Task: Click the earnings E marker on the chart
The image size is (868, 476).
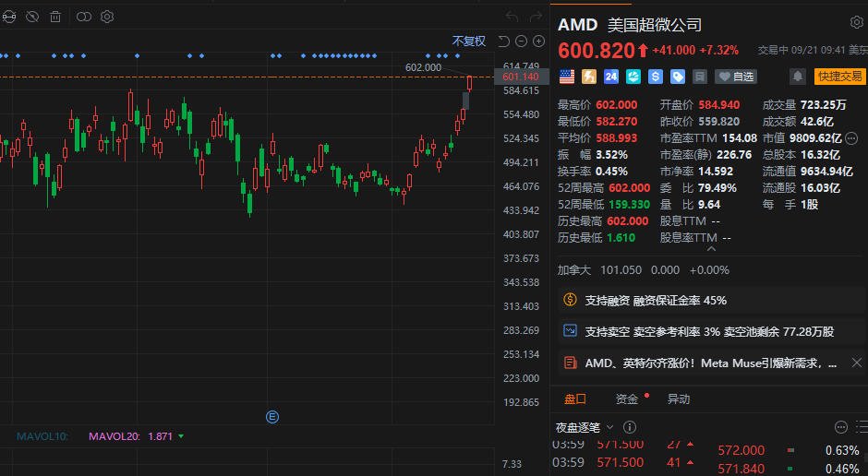Action: 272,417
